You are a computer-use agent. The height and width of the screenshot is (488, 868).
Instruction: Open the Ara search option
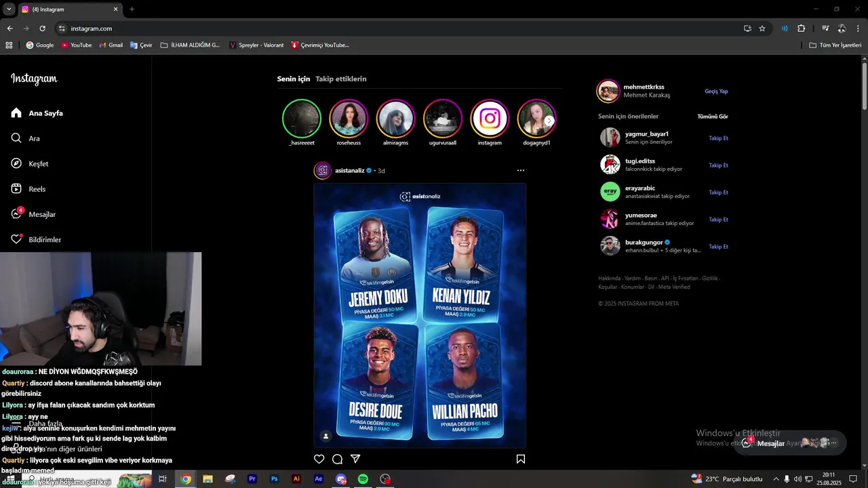(x=25, y=138)
